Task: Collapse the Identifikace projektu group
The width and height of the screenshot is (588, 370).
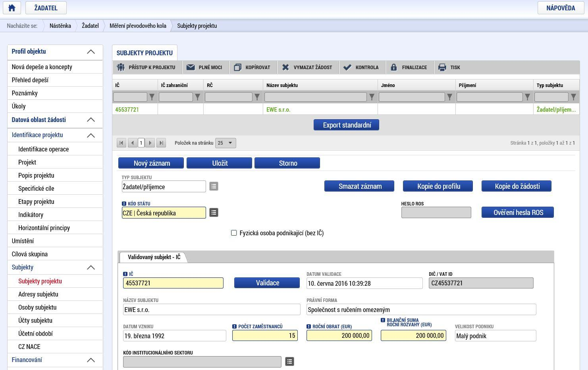Action: [91, 135]
